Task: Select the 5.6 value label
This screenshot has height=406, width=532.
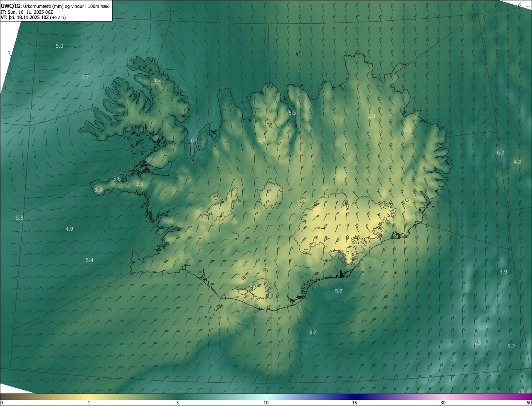Action: pyautogui.click(x=117, y=179)
